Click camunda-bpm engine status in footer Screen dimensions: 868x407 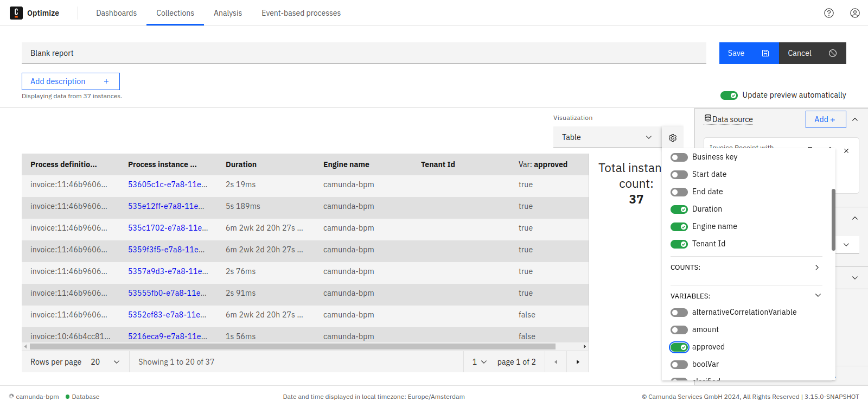(x=34, y=397)
